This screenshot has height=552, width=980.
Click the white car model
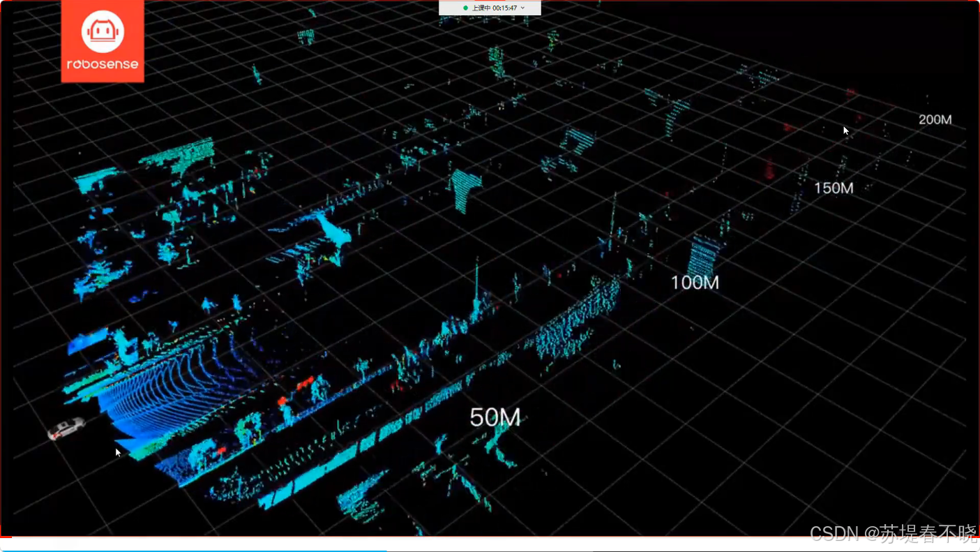coord(66,428)
